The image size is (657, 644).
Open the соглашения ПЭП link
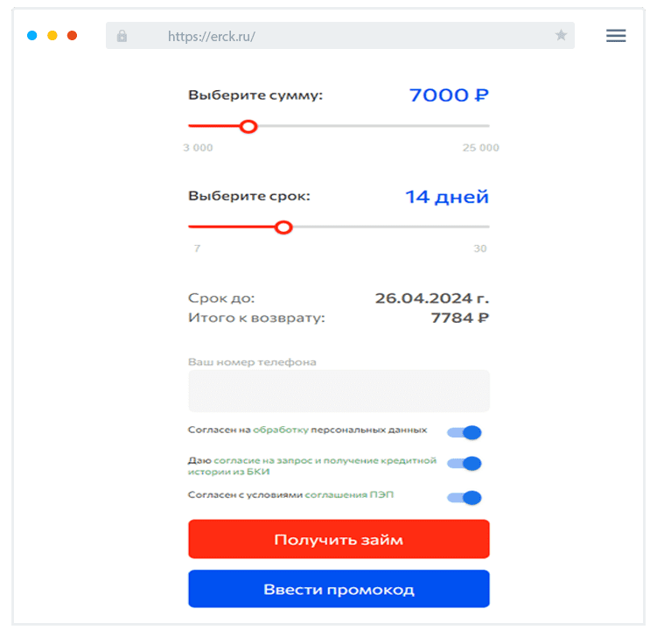[348, 494]
